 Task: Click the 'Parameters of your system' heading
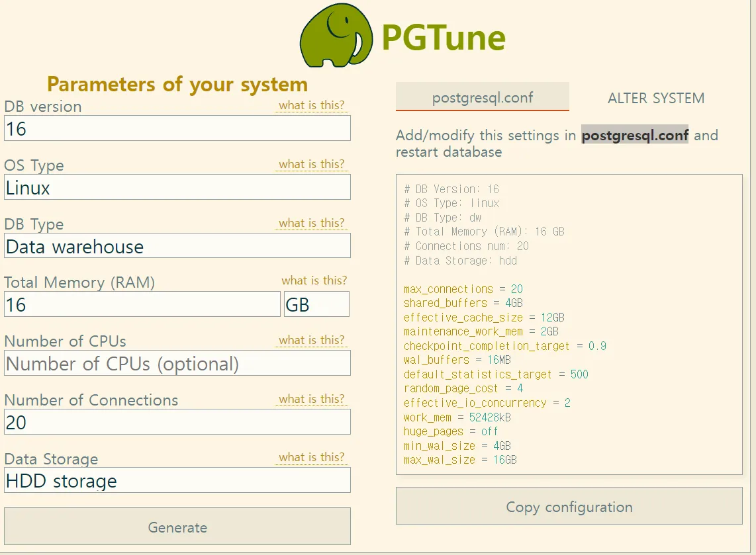(177, 84)
